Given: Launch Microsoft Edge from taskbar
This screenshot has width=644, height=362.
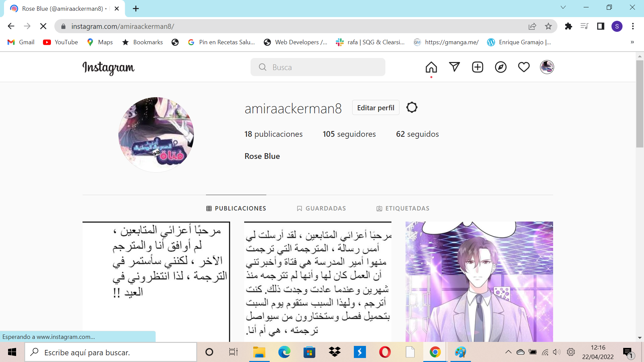Looking at the screenshot, I should [x=284, y=352].
